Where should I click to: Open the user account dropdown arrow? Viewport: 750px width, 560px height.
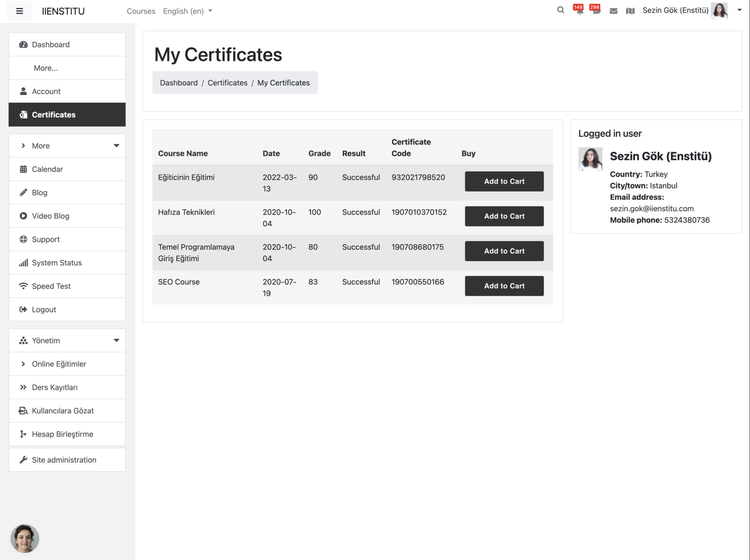point(740,10)
